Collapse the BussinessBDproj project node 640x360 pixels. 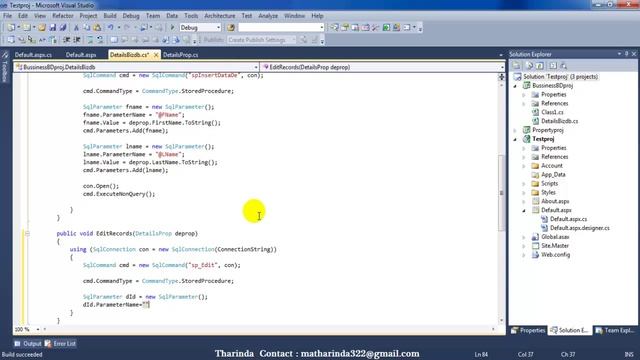[x=515, y=86]
